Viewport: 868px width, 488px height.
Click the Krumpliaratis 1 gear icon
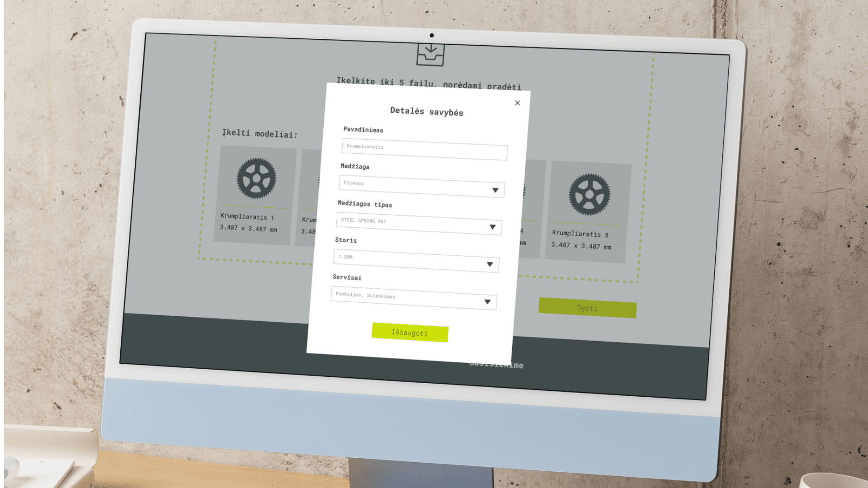point(256,178)
